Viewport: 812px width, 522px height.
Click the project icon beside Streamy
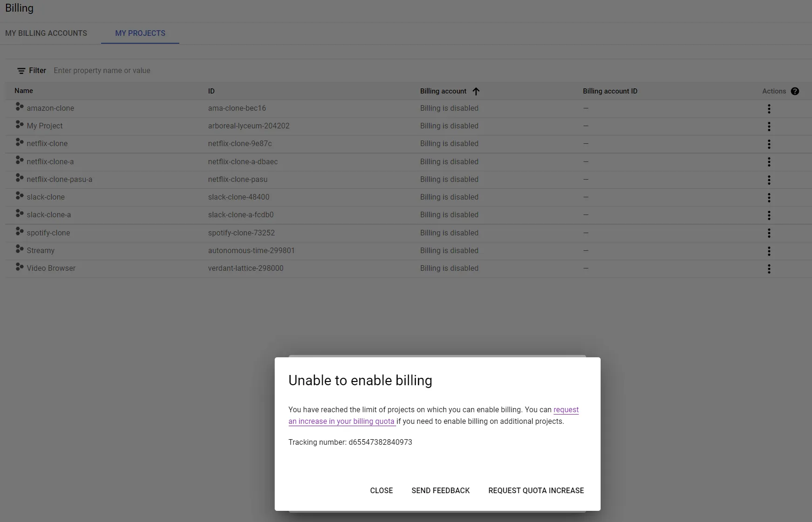tap(19, 249)
